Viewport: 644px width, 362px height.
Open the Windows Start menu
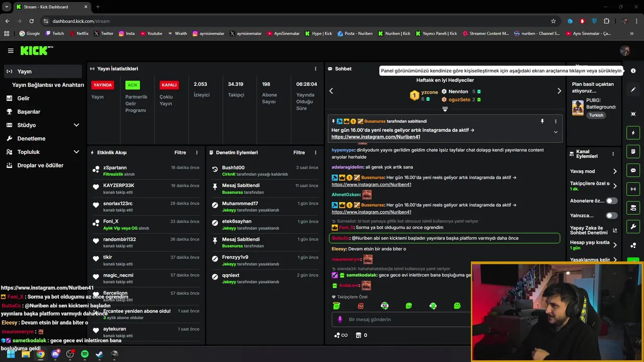pos(11,354)
